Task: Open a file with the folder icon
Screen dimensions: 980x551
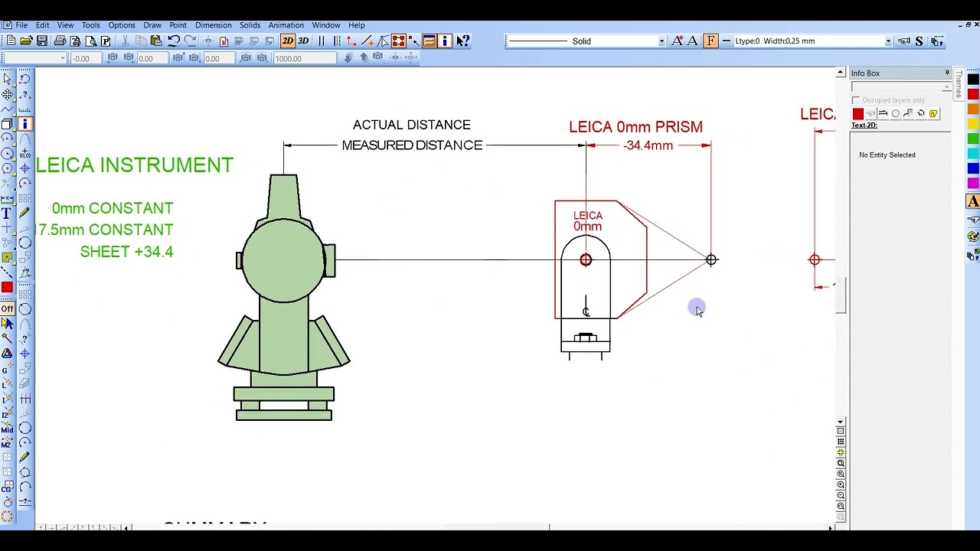Action: (26, 41)
